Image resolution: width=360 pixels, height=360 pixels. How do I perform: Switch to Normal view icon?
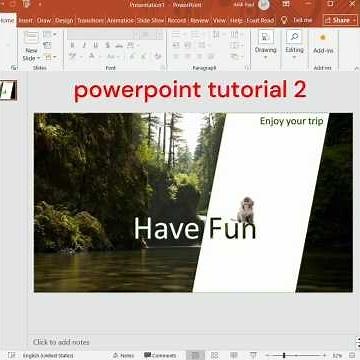tap(195, 355)
